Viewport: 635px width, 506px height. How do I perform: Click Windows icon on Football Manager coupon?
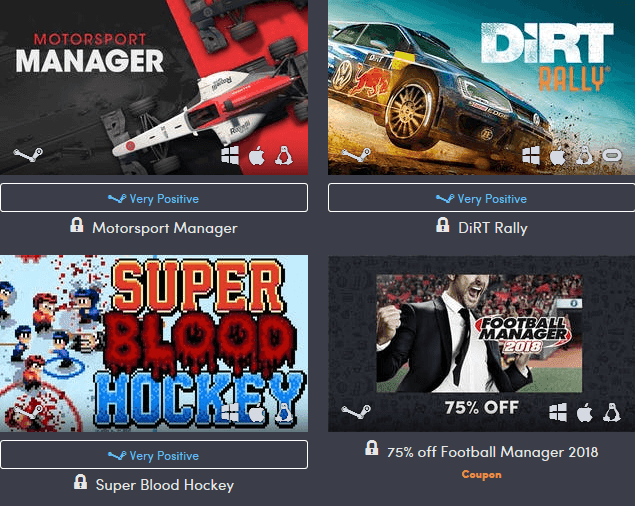pos(558,412)
